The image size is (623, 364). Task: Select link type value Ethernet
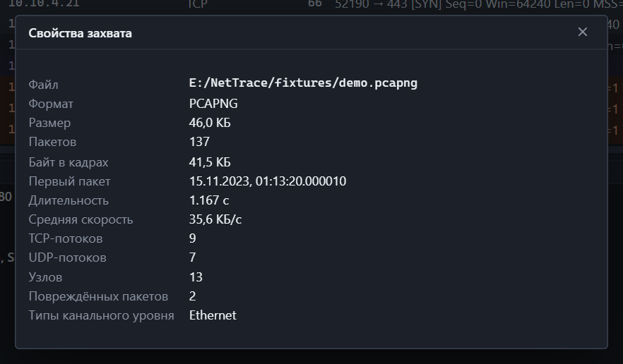click(213, 315)
